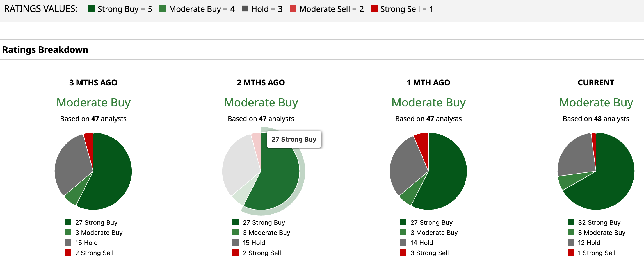Click the "3 Strong Sell" legend entry under 1 MTH AGO

pos(429,253)
